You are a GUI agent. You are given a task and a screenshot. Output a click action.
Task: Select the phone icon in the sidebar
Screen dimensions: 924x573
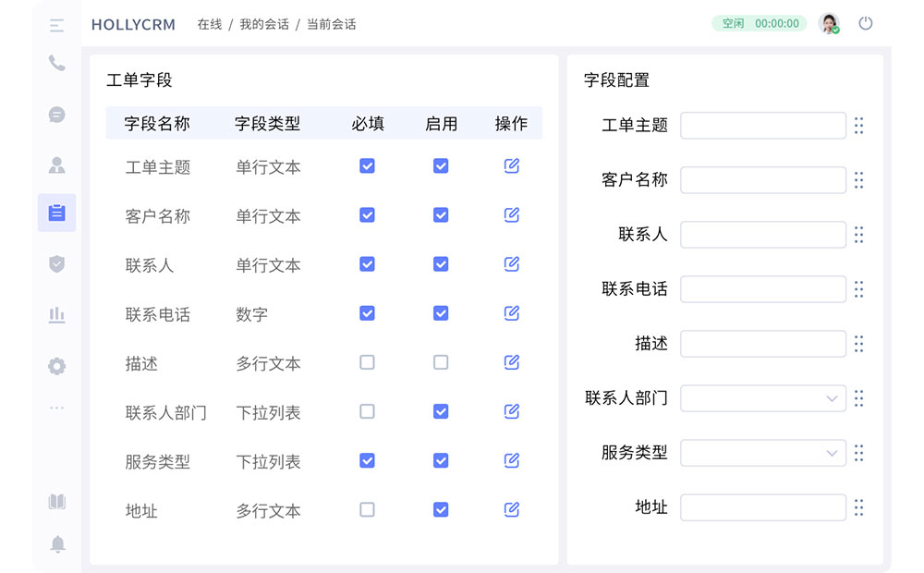tap(56, 65)
